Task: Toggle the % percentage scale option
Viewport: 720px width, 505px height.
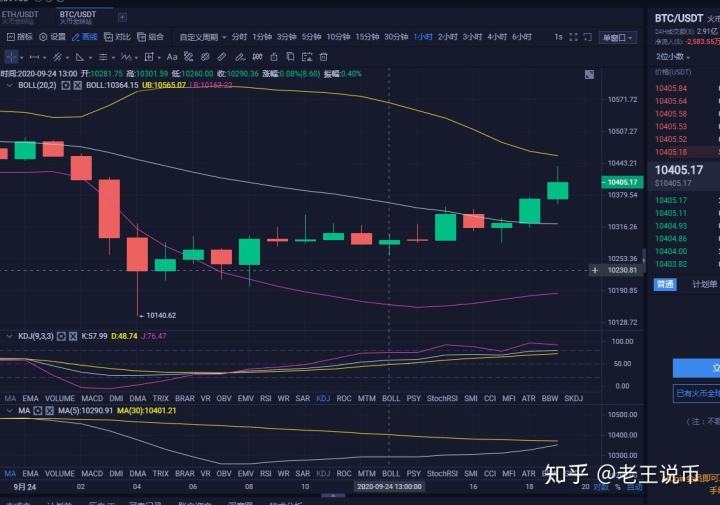Action: [618, 487]
